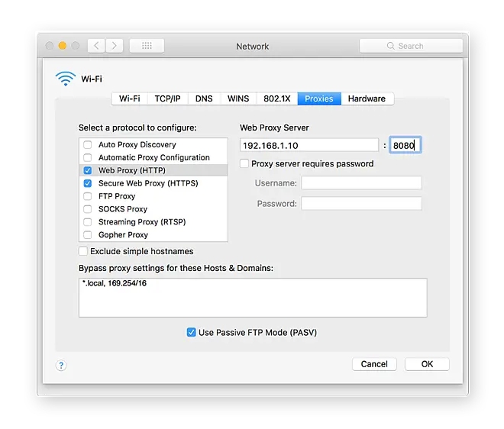The width and height of the screenshot is (504, 429).
Task: Click the help question mark button
Action: pos(61,365)
